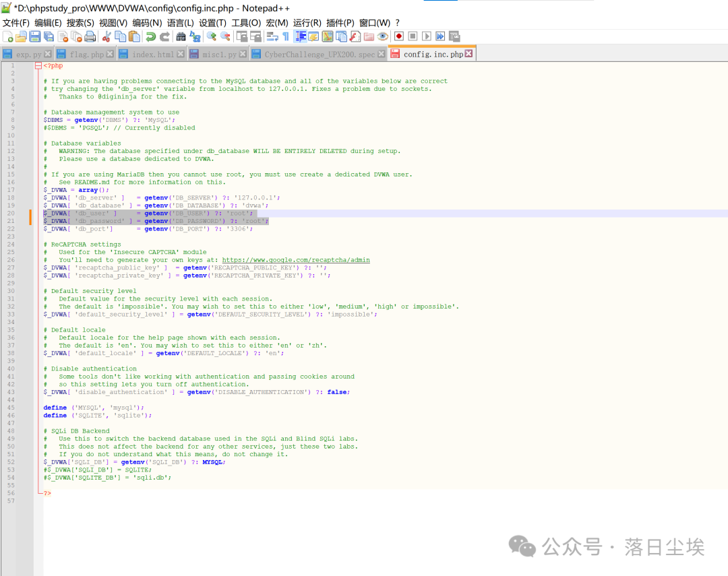Open the google.com/recaptcha/admin link
The width and height of the screenshot is (728, 576).
pos(296,260)
